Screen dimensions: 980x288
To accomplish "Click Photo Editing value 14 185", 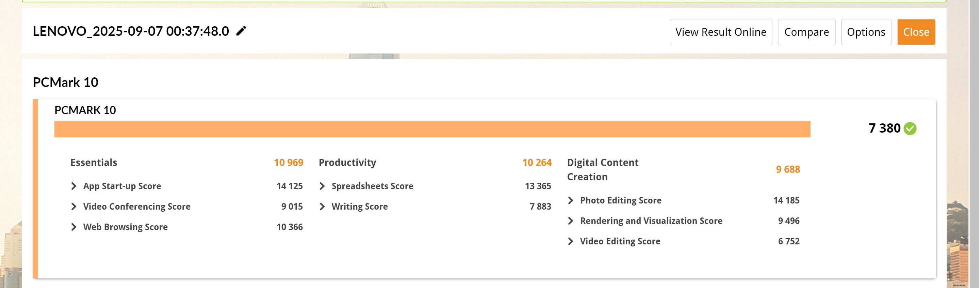I will click(x=786, y=200).
